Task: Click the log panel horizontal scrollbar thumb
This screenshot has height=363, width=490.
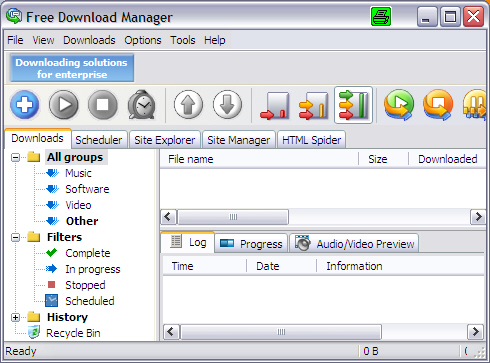Action: coord(281,332)
